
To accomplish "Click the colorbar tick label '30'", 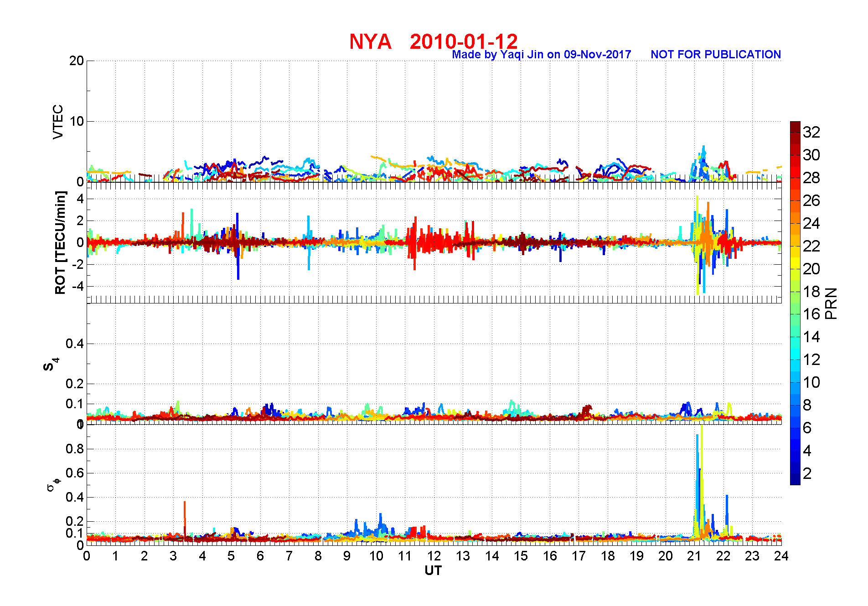I will coord(811,155).
